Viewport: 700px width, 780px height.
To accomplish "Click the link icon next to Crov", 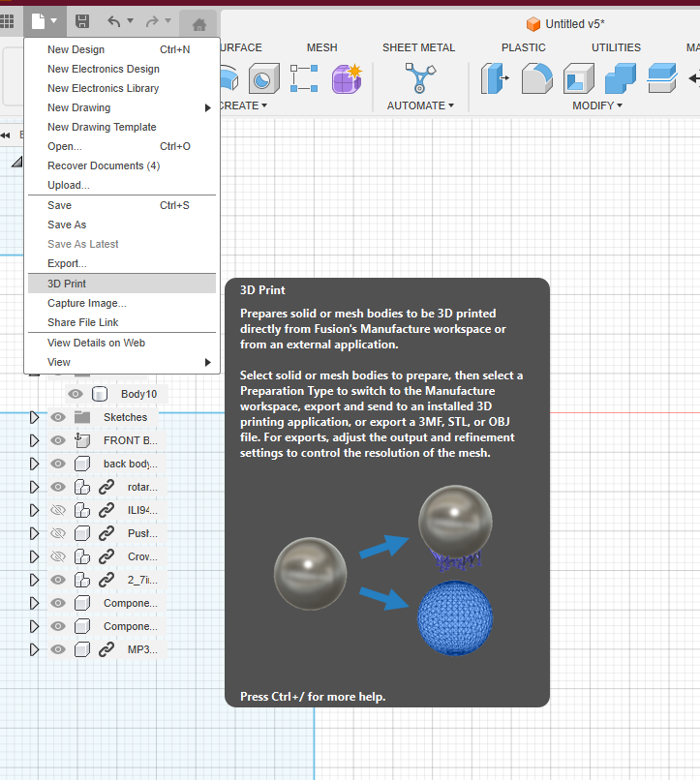I will pyautogui.click(x=107, y=556).
